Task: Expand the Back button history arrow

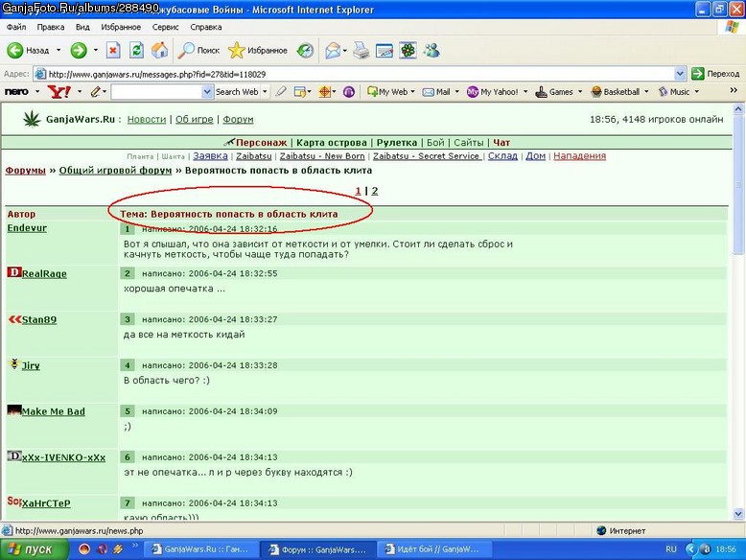Action: point(58,50)
